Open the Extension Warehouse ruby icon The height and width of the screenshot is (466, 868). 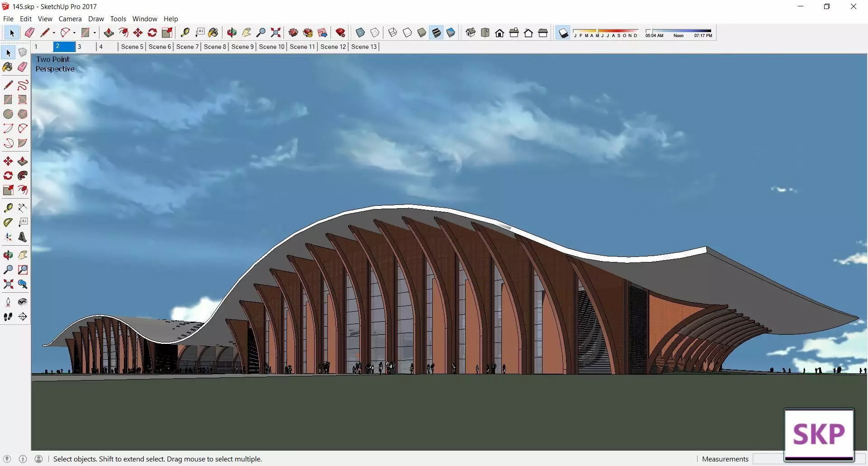point(340,33)
